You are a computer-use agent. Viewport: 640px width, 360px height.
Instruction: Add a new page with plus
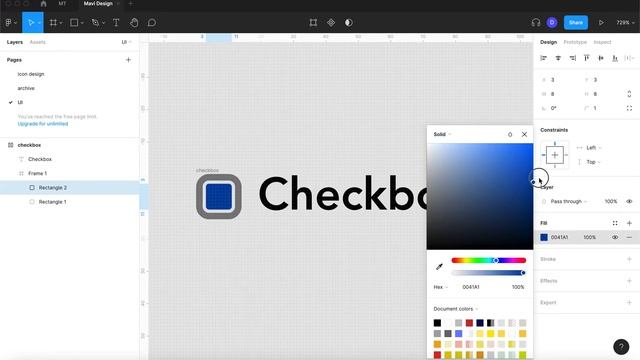tap(128, 60)
